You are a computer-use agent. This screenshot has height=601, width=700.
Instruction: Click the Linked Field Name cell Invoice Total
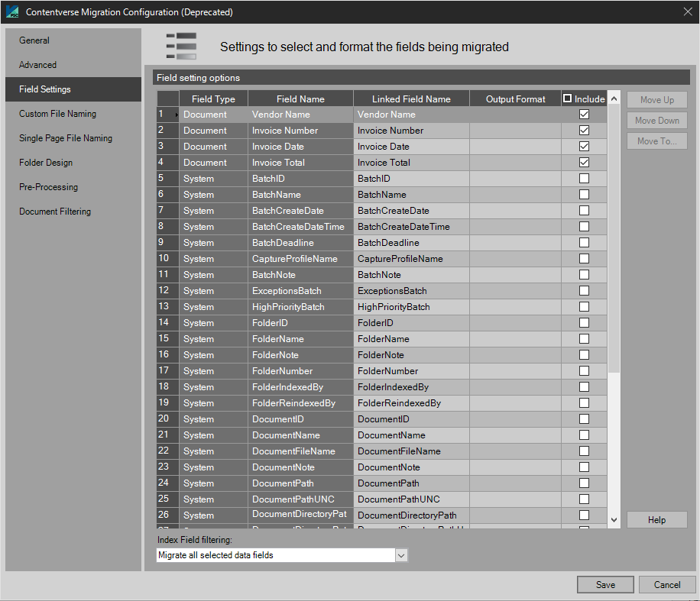click(x=411, y=163)
